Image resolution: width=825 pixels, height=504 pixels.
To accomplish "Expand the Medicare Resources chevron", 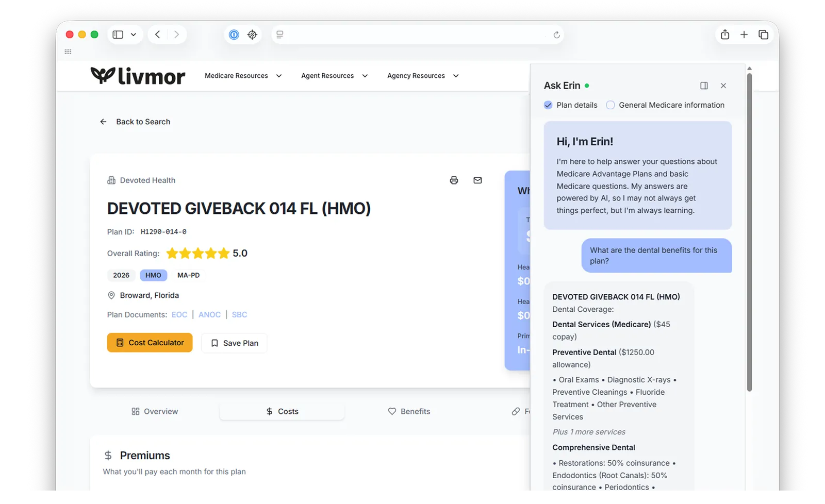I will [x=279, y=76].
